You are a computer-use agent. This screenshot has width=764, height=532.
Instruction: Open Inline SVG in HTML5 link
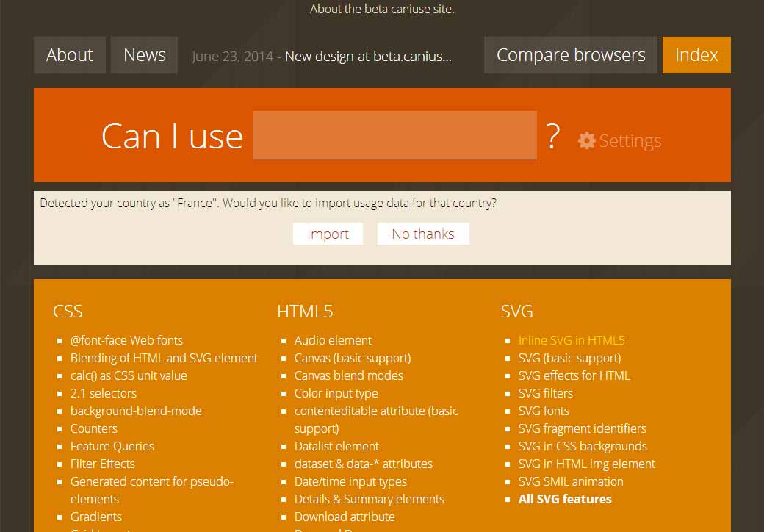[572, 340]
